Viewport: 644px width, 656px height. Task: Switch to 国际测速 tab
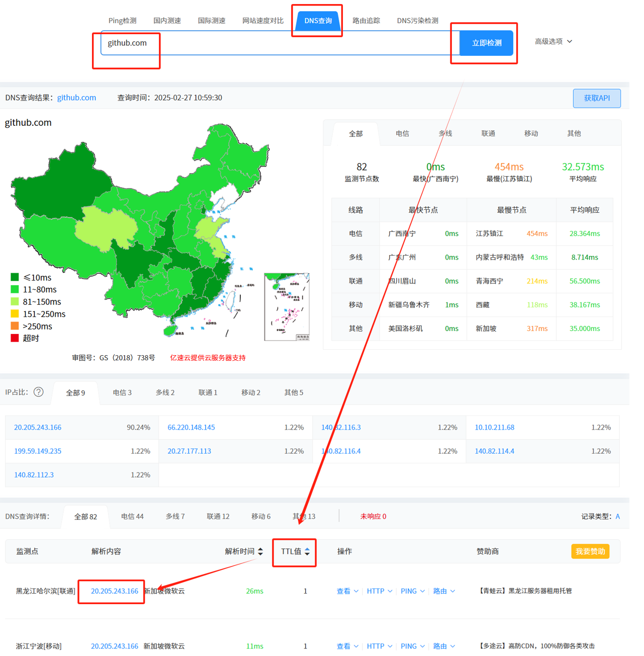(212, 21)
